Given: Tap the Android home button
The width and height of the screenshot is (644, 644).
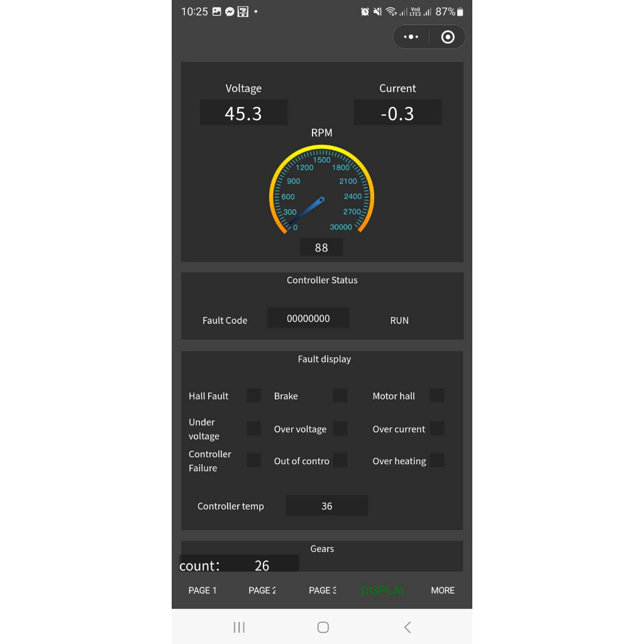Looking at the screenshot, I should pyautogui.click(x=323, y=627).
